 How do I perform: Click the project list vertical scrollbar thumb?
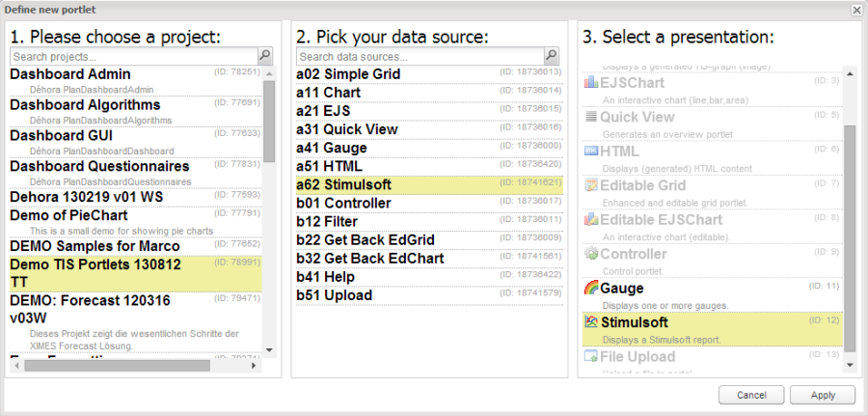tap(269, 122)
